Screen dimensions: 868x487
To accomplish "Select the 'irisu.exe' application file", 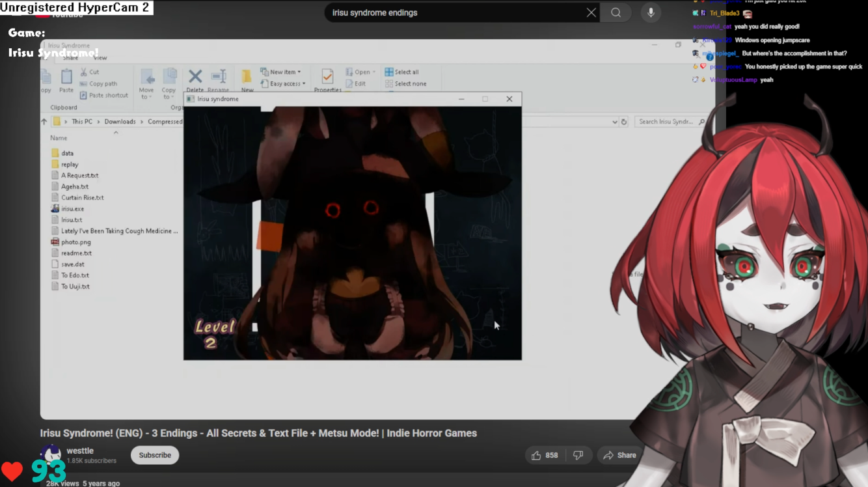I will click(68, 208).
